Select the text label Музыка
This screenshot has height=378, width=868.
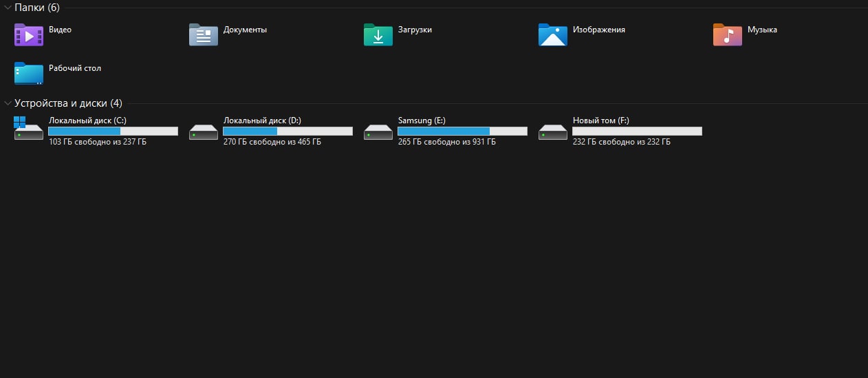point(763,30)
